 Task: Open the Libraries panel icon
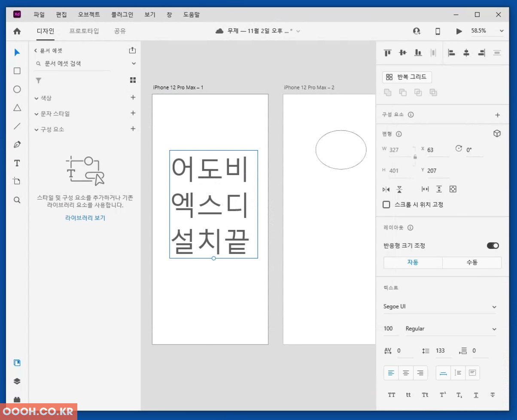pyautogui.click(x=17, y=363)
